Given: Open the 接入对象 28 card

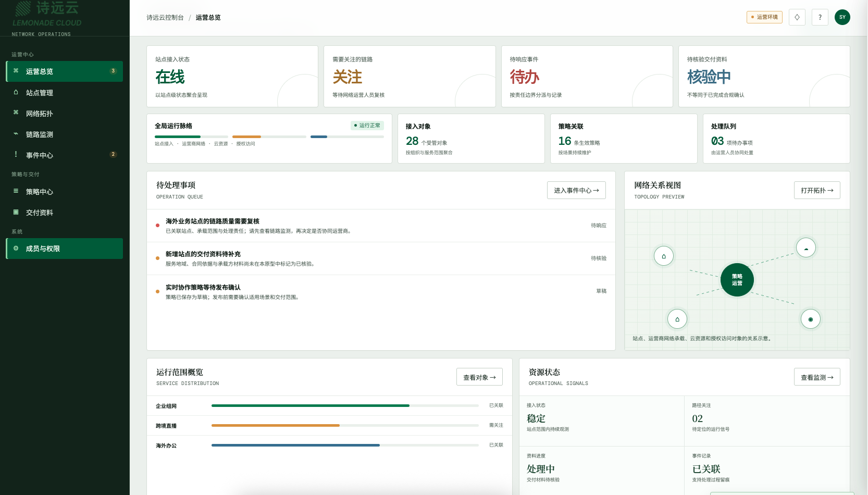Looking at the screenshot, I should pyautogui.click(x=471, y=139).
